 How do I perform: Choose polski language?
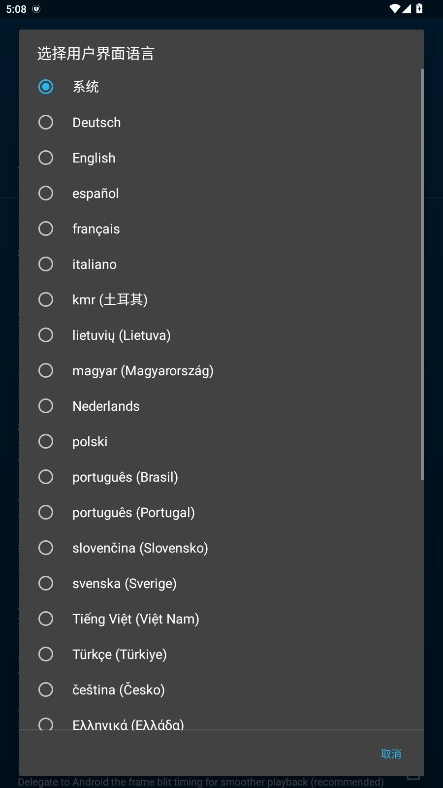(x=221, y=441)
